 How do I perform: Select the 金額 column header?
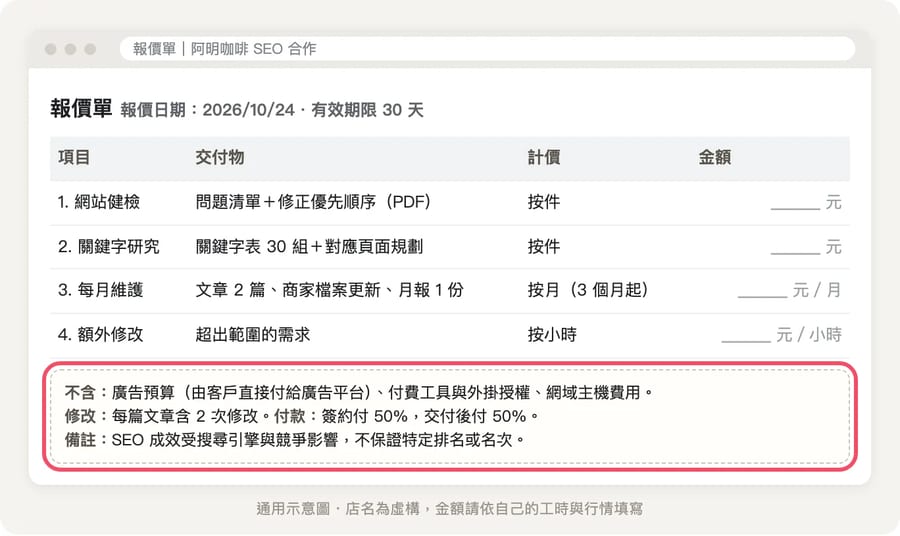tap(715, 157)
